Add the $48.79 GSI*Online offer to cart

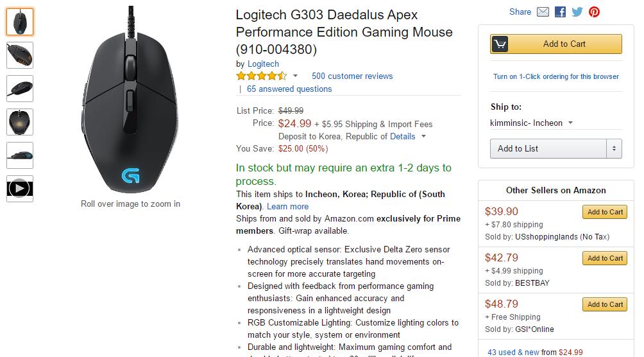tap(605, 304)
